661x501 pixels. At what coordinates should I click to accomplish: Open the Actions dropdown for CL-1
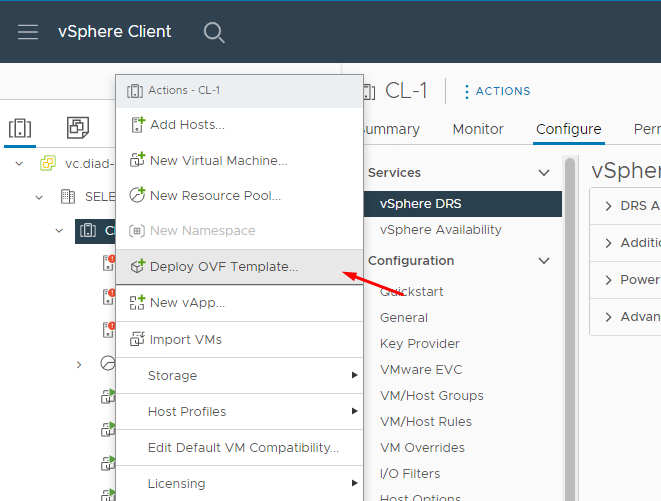(x=496, y=91)
